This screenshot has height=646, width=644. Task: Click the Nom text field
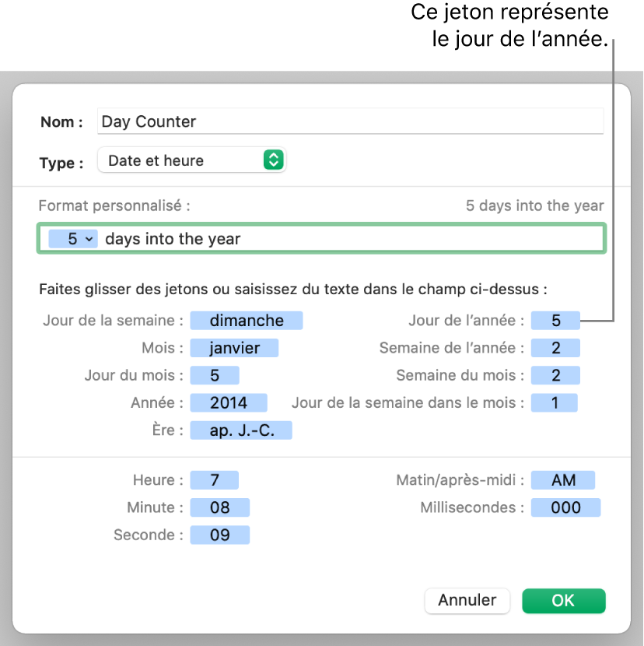point(350,121)
